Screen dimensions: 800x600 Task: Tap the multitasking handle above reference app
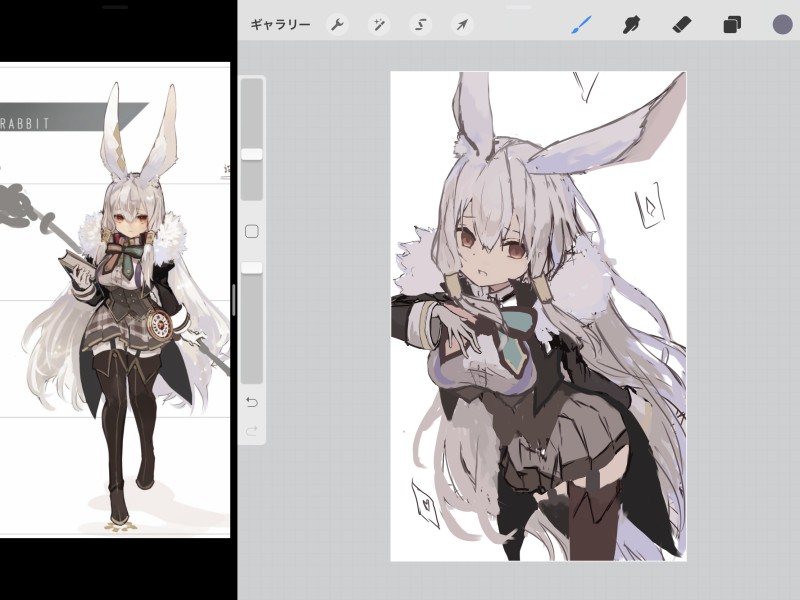tap(115, 7)
